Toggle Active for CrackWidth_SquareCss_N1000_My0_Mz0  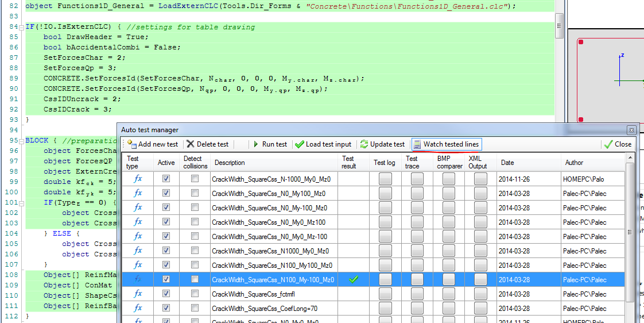tap(166, 251)
